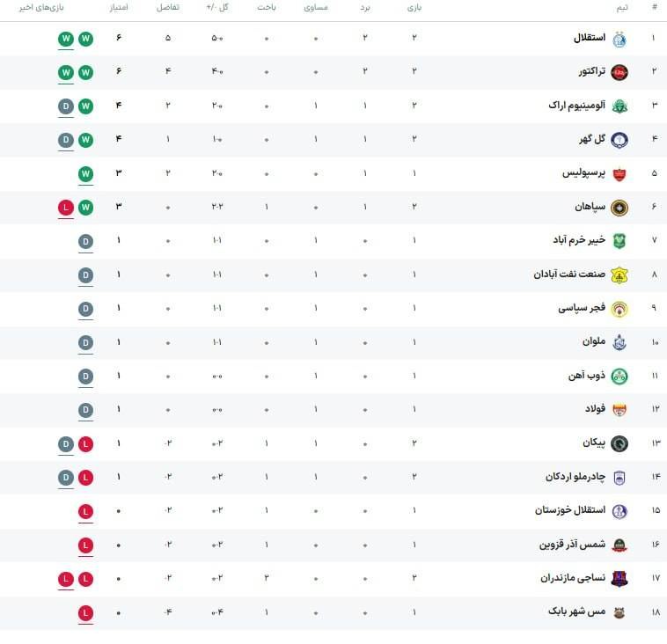Click the امتیاز column header
Image resolution: width=667 pixels, height=644 pixels.
point(119,7)
